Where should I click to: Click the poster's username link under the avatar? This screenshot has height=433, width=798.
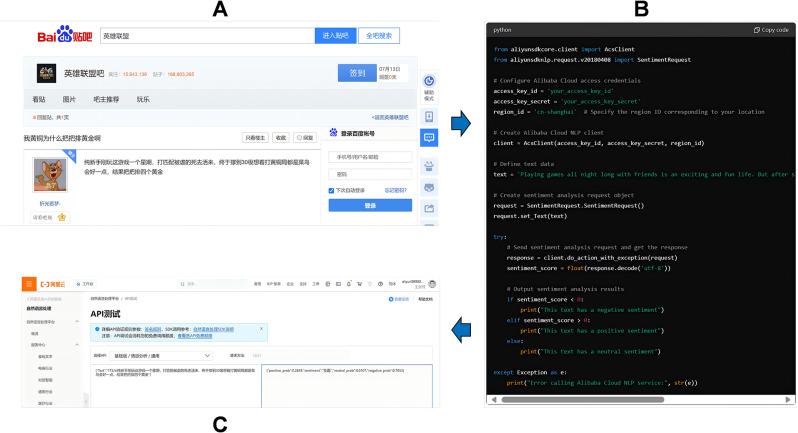tap(50, 204)
